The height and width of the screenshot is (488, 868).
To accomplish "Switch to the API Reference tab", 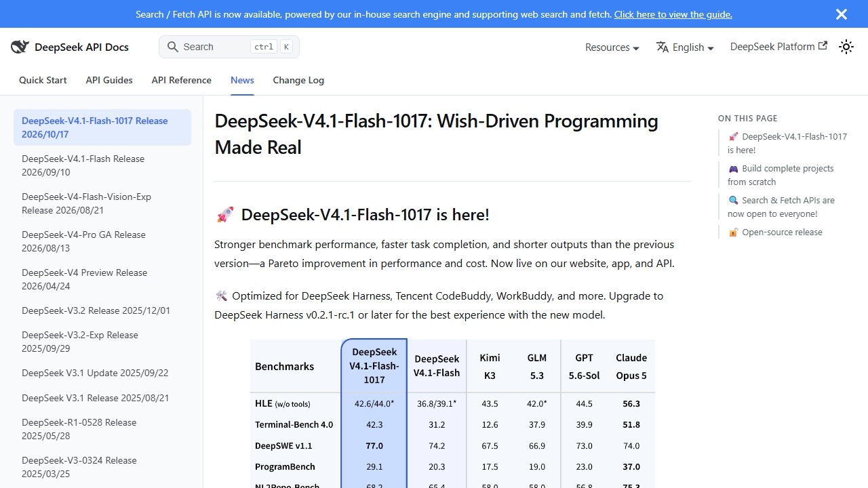I will pyautogui.click(x=182, y=80).
